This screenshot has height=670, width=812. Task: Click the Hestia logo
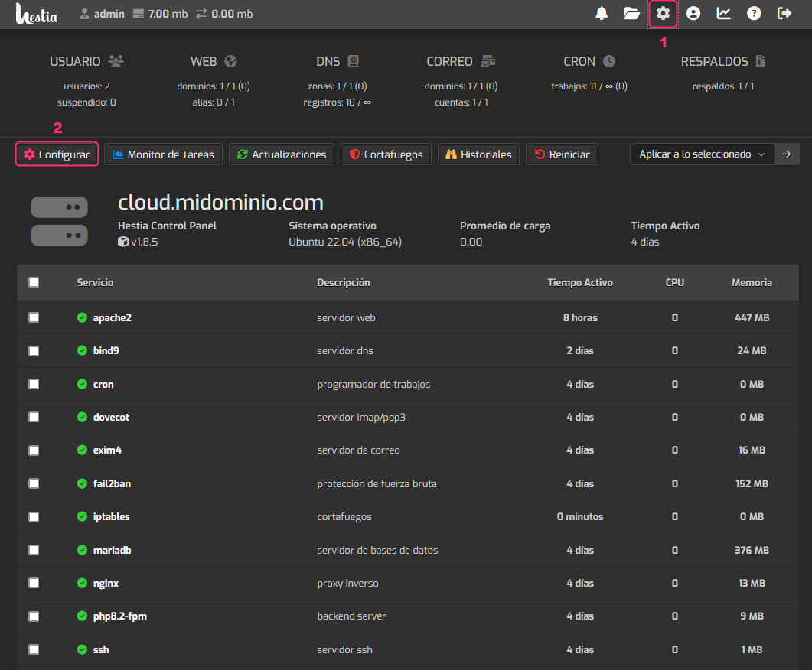37,14
